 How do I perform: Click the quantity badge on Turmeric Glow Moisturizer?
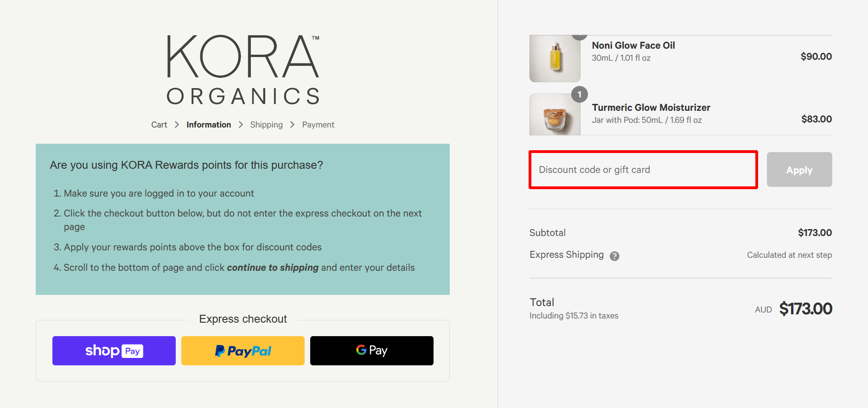tap(579, 95)
